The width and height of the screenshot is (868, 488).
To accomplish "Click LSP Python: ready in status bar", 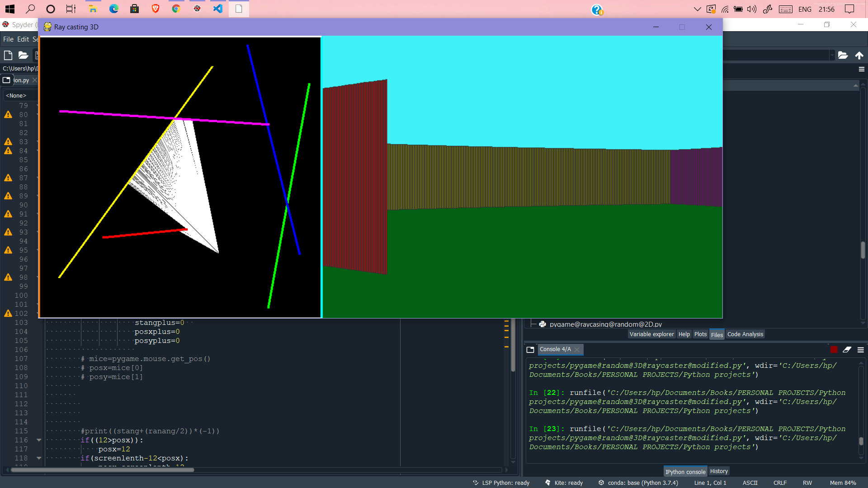I will point(501,483).
